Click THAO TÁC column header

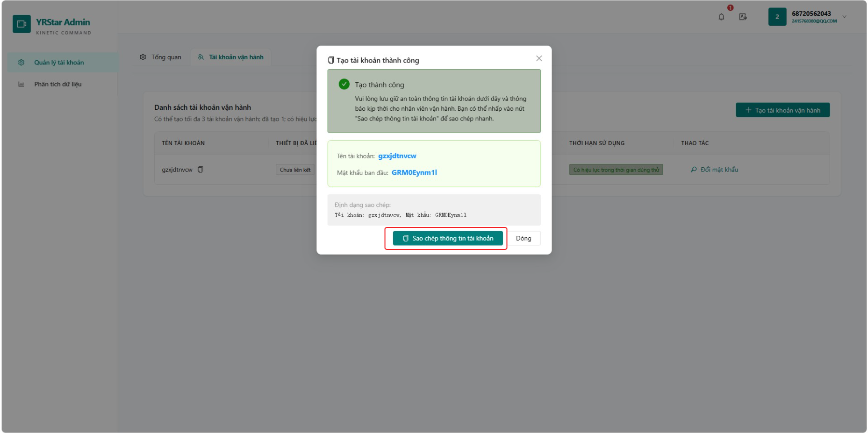695,143
